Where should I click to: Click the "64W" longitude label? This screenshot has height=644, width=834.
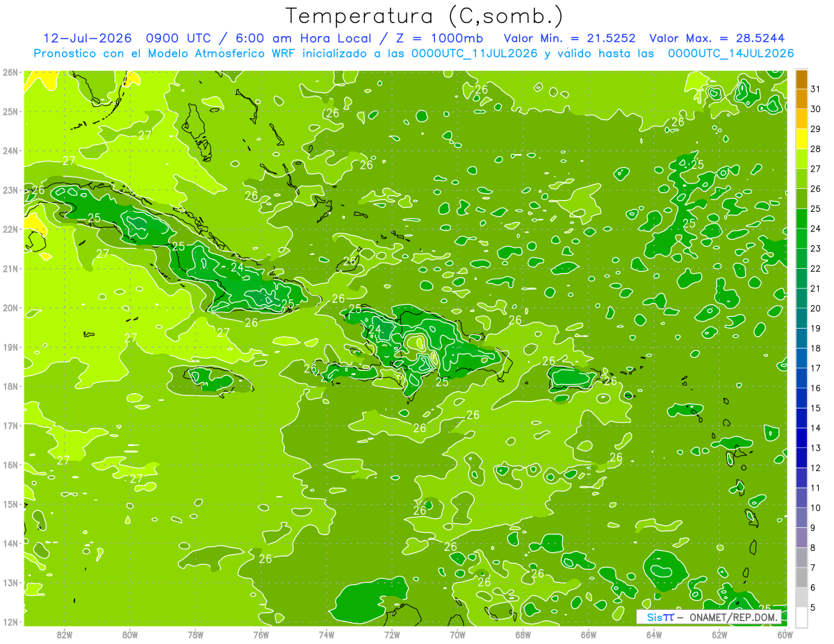pos(654,635)
